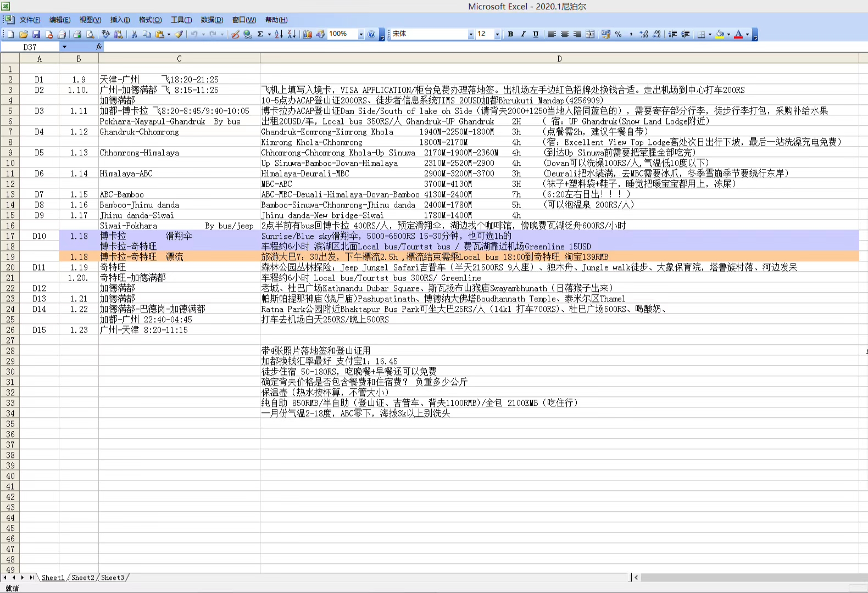
Task: Click the insert function fx button
Action: 99,47
